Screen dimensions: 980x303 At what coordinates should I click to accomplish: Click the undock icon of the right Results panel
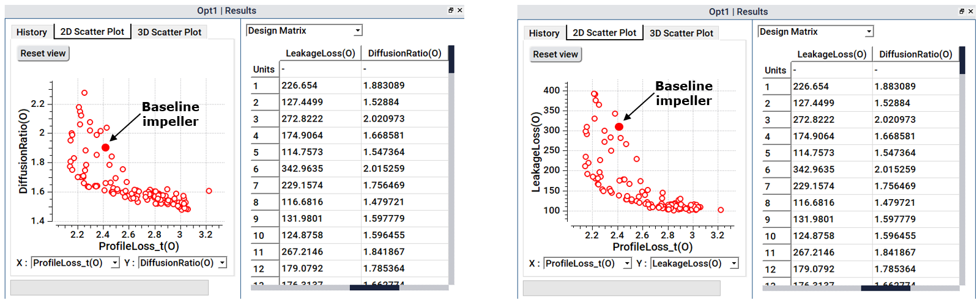pos(962,12)
